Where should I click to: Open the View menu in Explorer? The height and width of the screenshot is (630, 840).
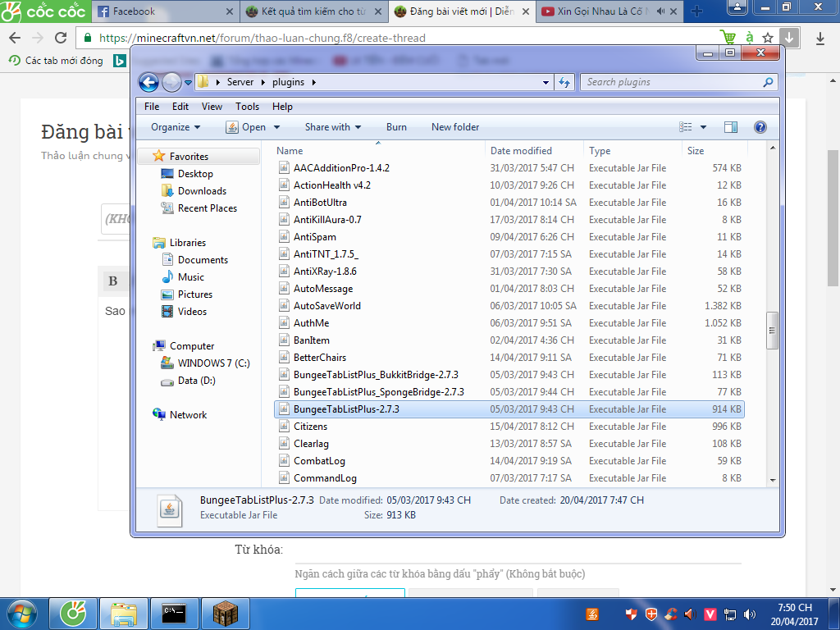pyautogui.click(x=212, y=107)
